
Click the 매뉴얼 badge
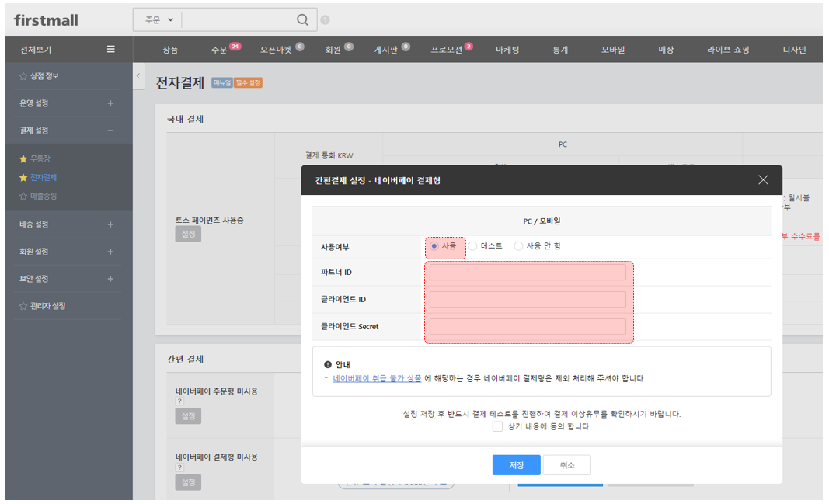pos(222,83)
